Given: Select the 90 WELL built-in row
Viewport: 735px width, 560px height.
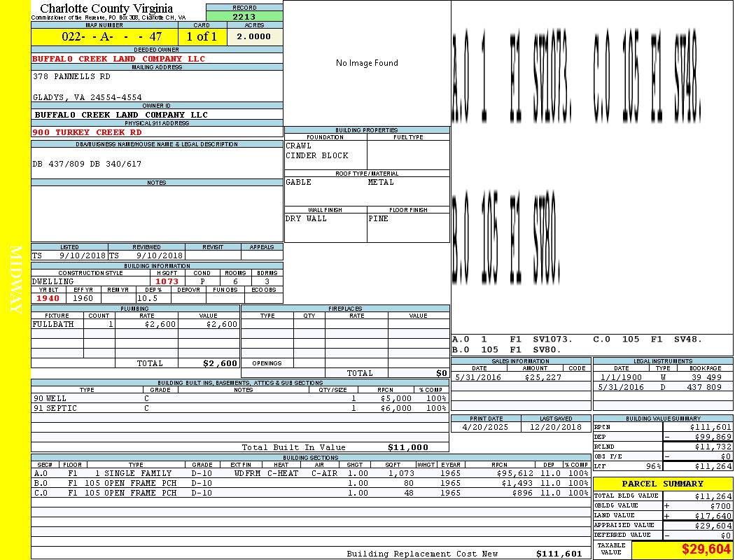Looking at the screenshot, I should pos(240,399).
